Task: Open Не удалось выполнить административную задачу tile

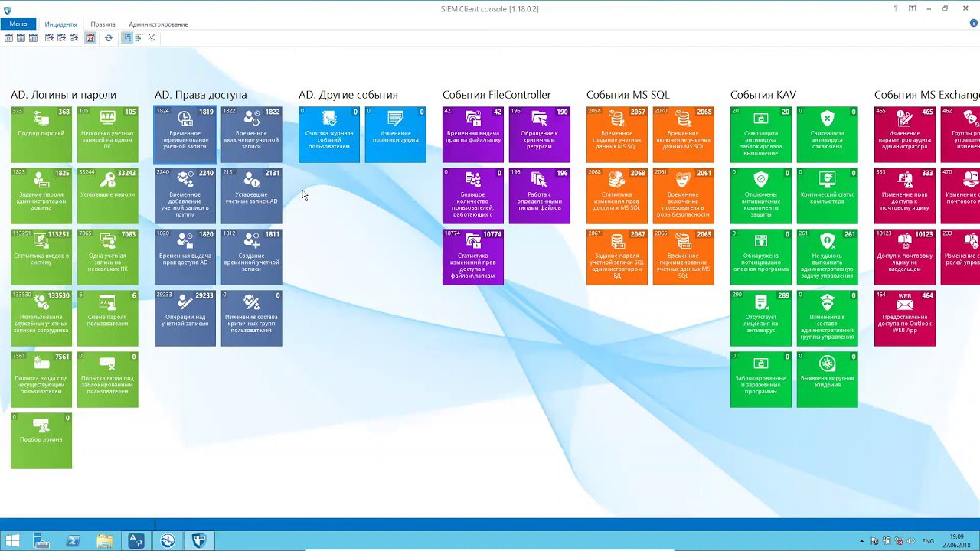Action: coord(828,257)
